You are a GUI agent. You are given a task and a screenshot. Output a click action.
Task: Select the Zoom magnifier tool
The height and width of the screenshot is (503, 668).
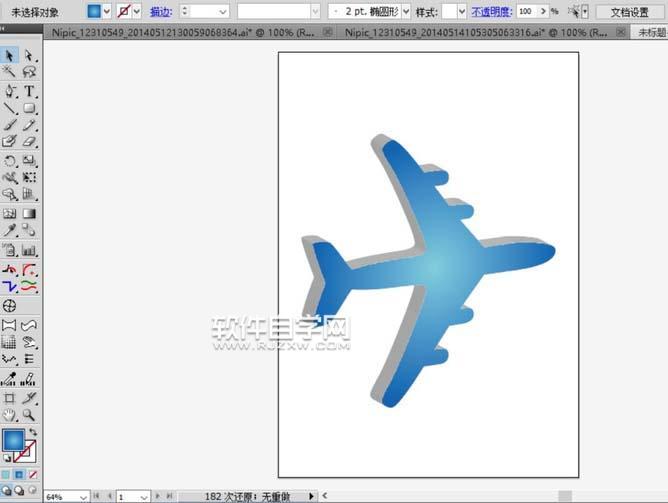pos(29,415)
